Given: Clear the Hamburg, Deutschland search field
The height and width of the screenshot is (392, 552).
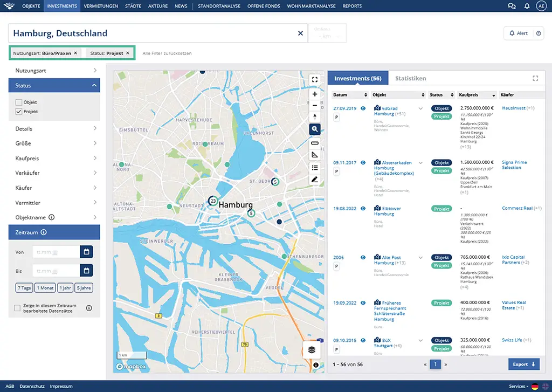Looking at the screenshot, I should tap(300, 33).
